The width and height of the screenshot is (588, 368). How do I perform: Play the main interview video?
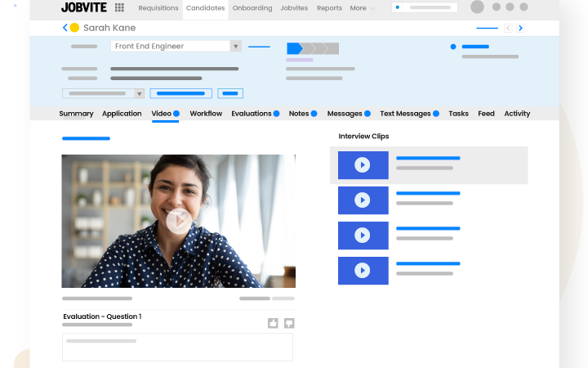point(179,221)
